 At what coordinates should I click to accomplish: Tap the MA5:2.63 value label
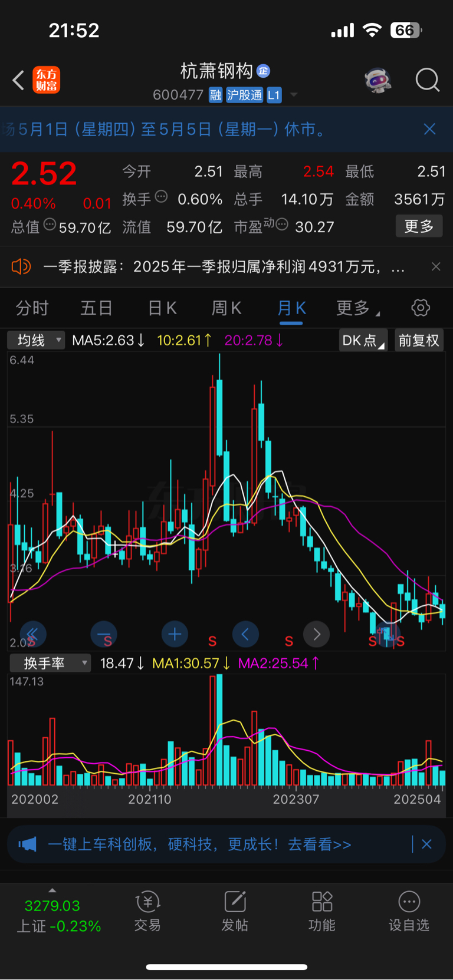(x=109, y=340)
